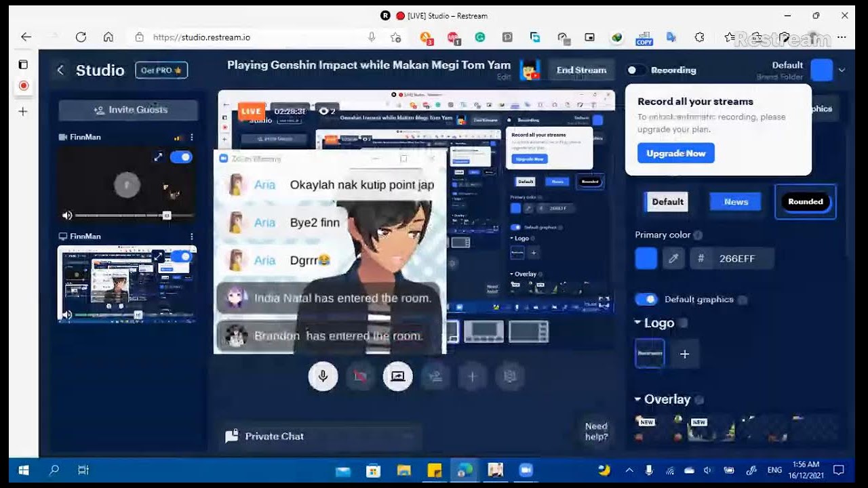Open Windows taskbar search

(x=54, y=470)
